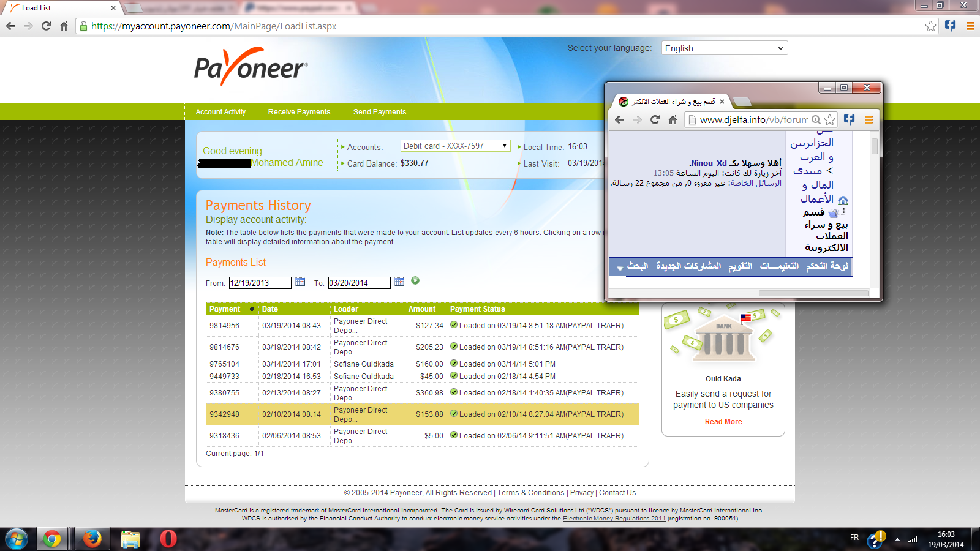
Task: Click Read More link in ad panel
Action: point(723,422)
